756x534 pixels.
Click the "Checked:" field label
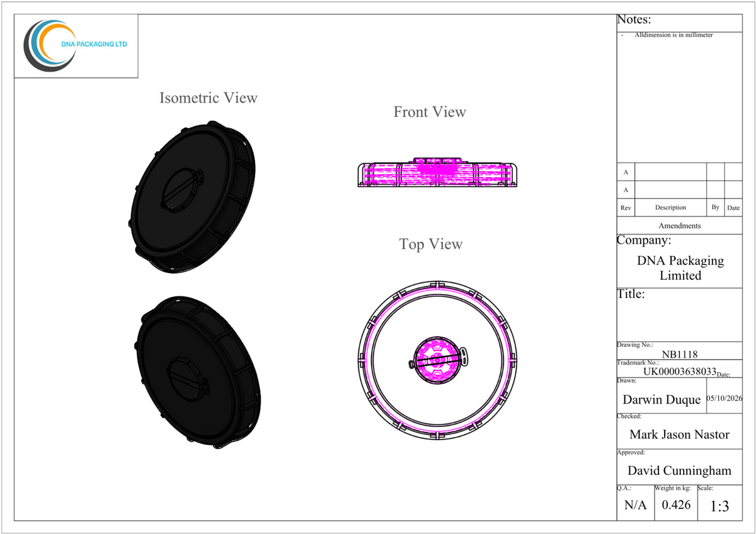pyautogui.click(x=629, y=416)
